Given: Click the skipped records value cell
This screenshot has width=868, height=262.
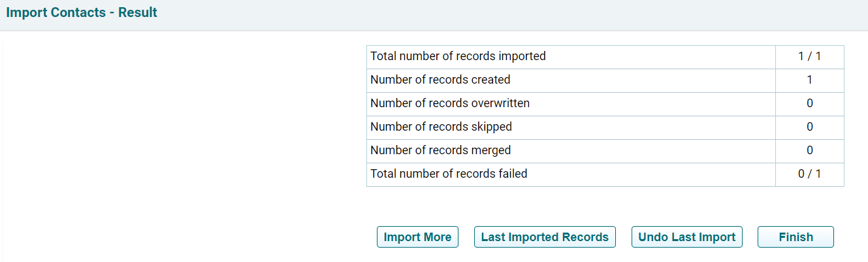Looking at the screenshot, I should point(809,127).
